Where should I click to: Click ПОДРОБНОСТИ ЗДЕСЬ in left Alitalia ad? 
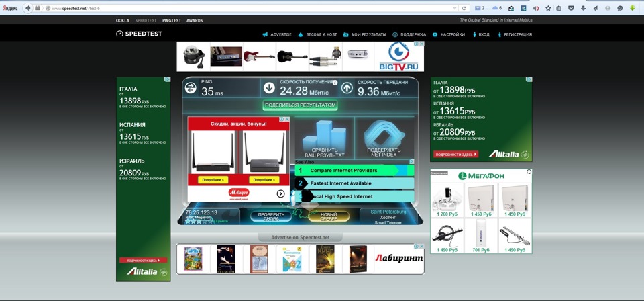[x=143, y=260]
